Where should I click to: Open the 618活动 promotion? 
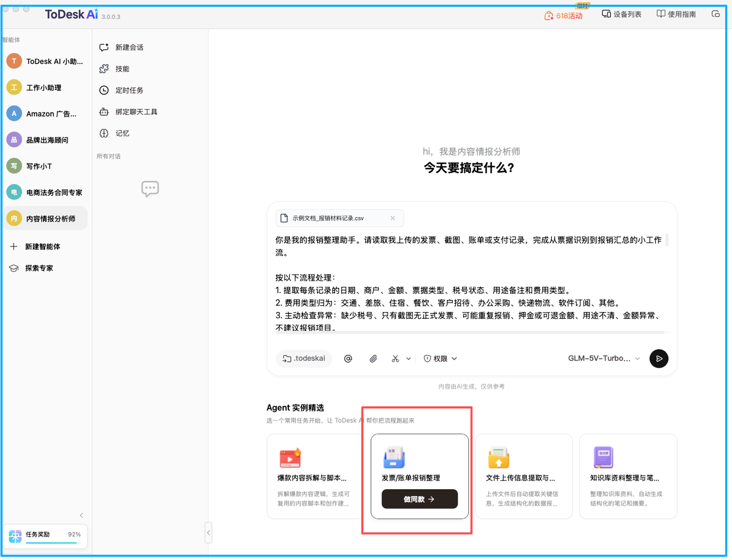[x=563, y=15]
